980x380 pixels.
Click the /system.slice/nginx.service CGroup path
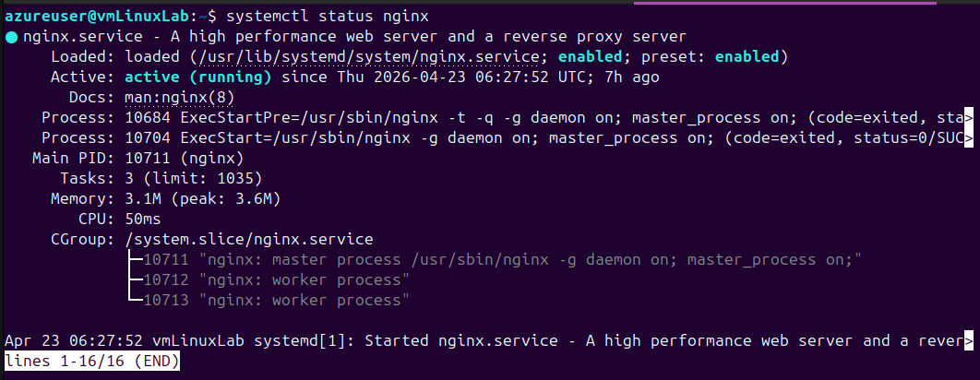pos(249,240)
